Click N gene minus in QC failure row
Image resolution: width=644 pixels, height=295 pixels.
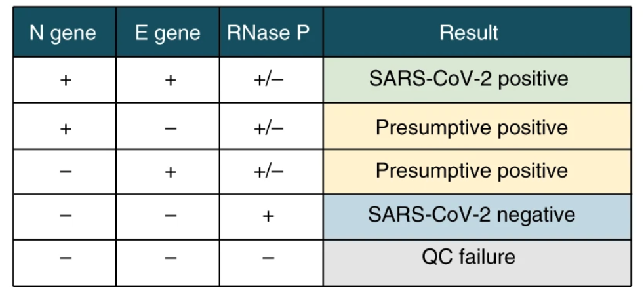click(x=66, y=258)
